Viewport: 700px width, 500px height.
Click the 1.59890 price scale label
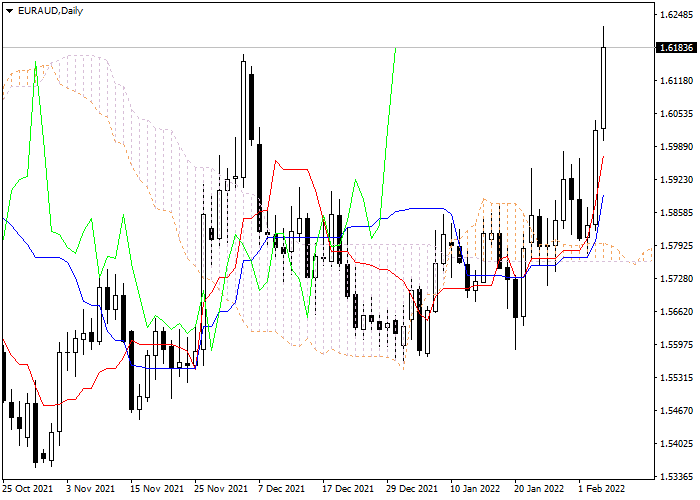(x=676, y=147)
